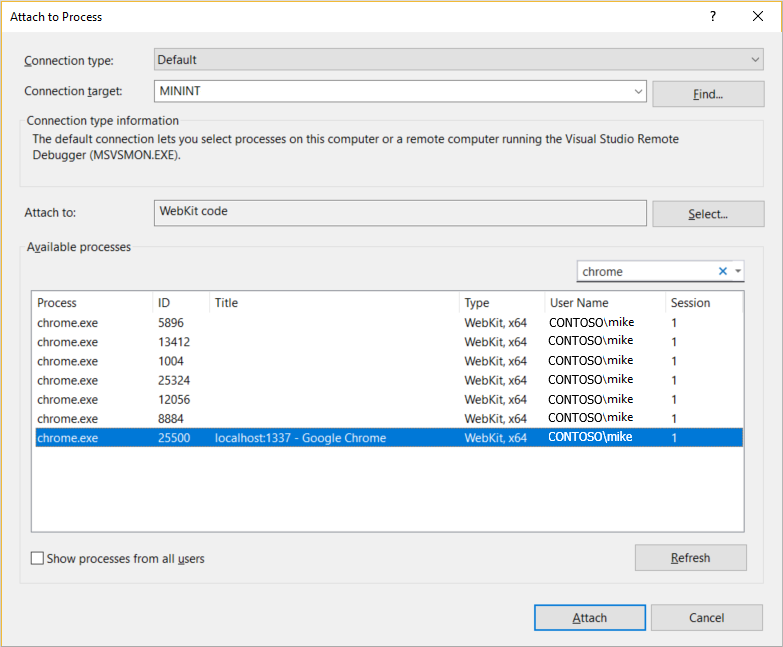The height and width of the screenshot is (647, 783).
Task: Enable Show processes from all users
Action: tap(38, 559)
